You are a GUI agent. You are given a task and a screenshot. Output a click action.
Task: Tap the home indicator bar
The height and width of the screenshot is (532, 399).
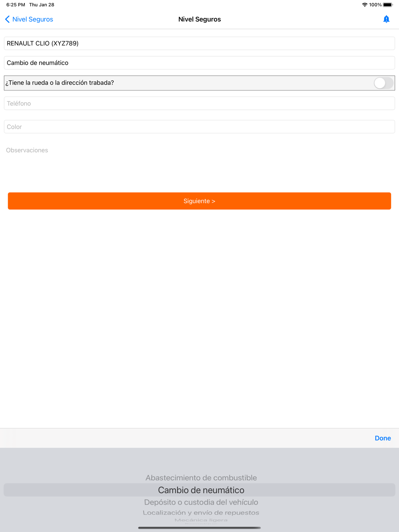point(199,528)
